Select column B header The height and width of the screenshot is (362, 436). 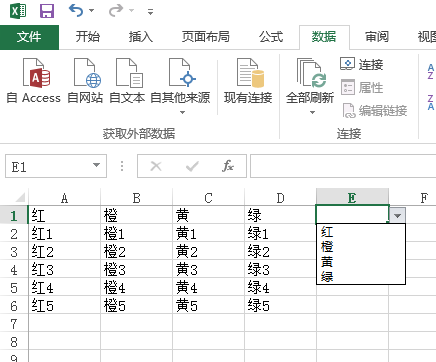tap(136, 198)
